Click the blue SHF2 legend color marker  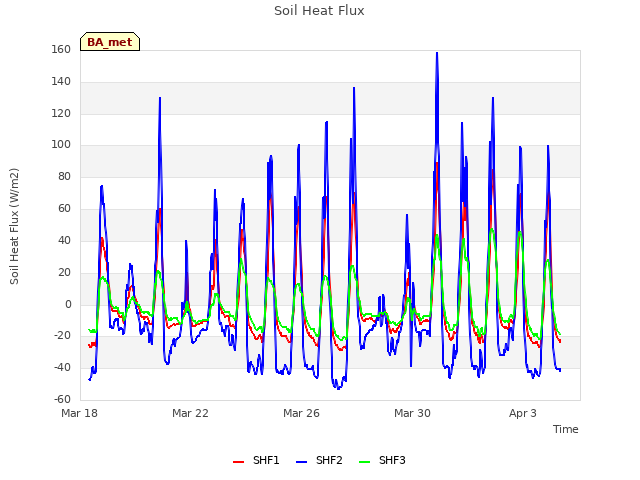[x=301, y=462]
